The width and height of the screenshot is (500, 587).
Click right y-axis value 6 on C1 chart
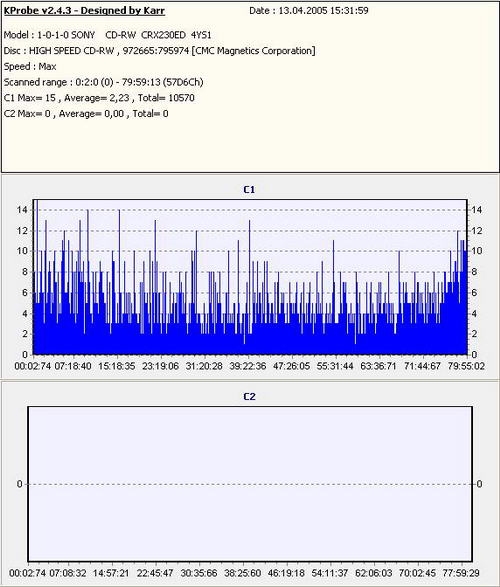tap(474, 293)
